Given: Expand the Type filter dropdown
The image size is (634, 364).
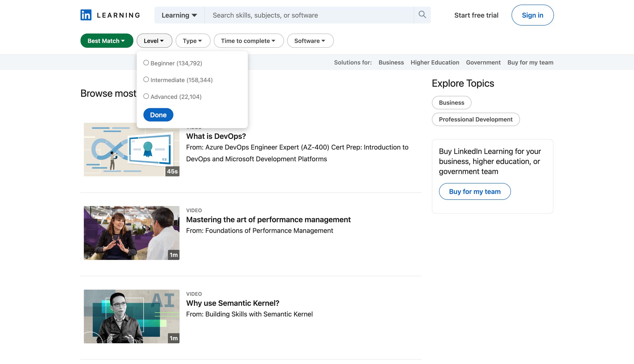Looking at the screenshot, I should pyautogui.click(x=193, y=41).
